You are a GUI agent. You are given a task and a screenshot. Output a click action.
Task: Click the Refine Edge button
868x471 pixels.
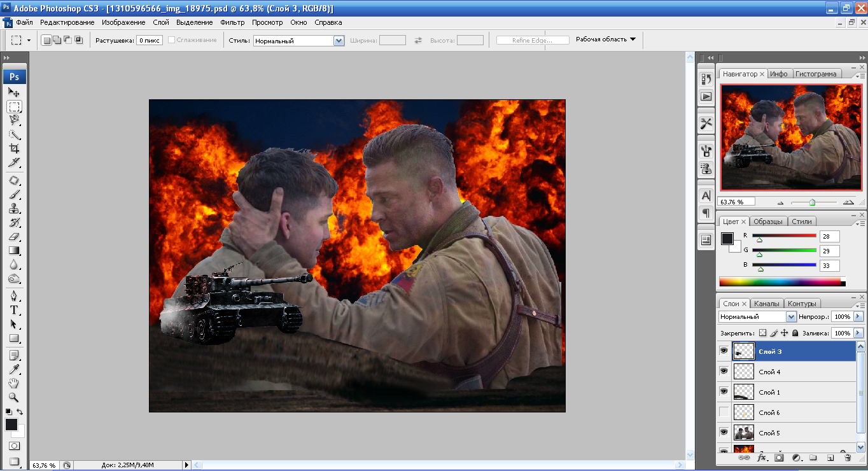[532, 40]
